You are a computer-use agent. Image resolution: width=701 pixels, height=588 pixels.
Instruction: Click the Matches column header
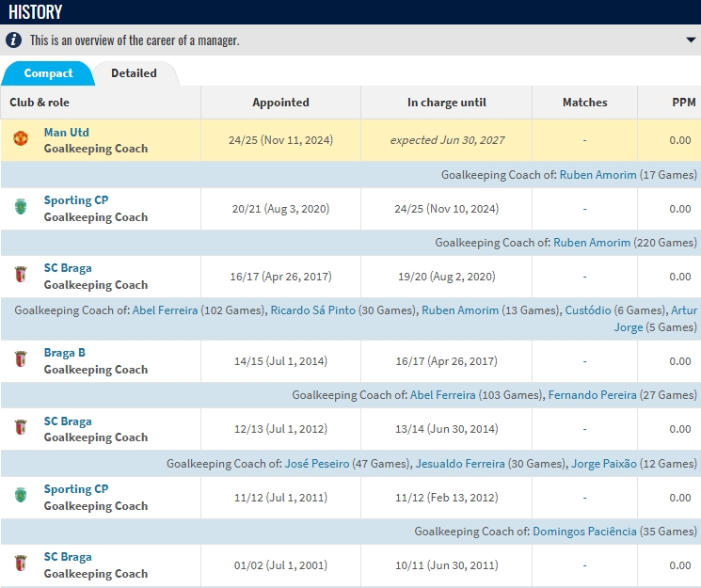click(x=584, y=103)
